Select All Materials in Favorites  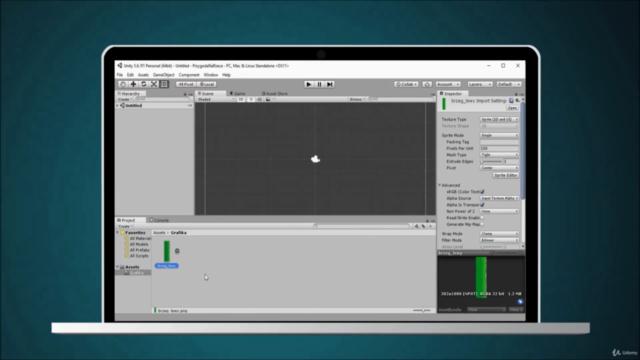(138, 238)
